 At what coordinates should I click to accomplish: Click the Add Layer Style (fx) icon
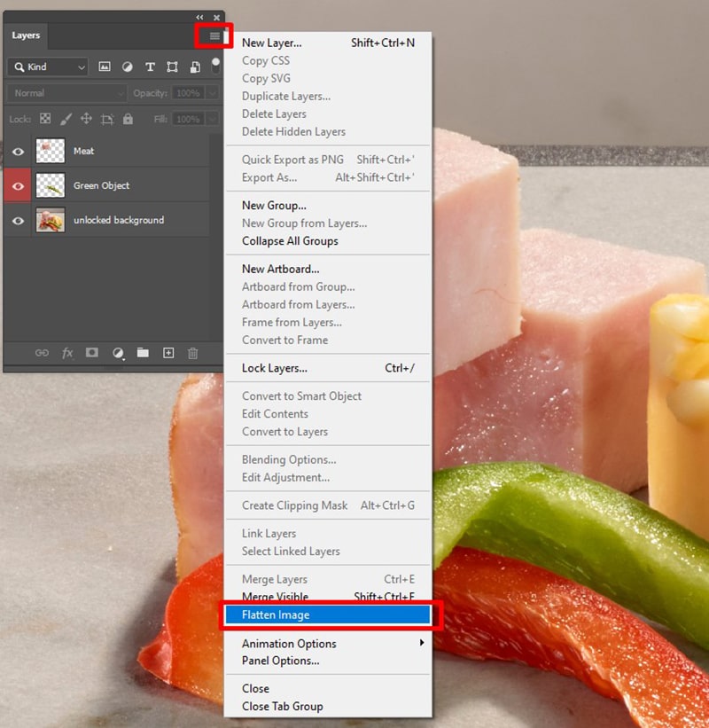click(x=66, y=352)
